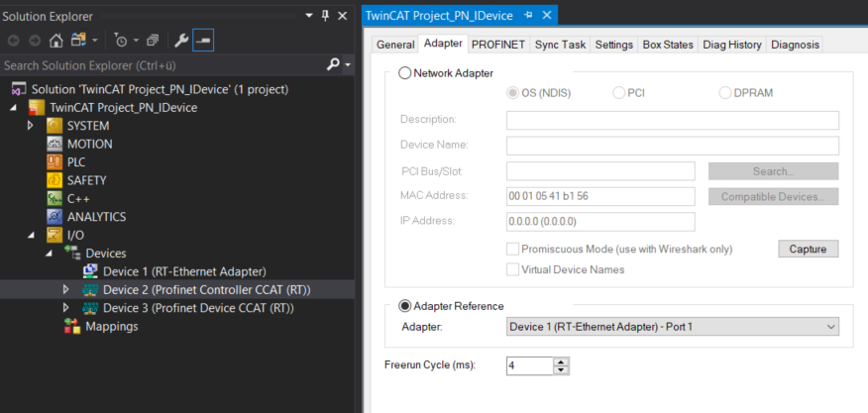The height and width of the screenshot is (413, 868).
Task: Open the Pending Changes Filter dropdown arrow
Action: click(136, 41)
